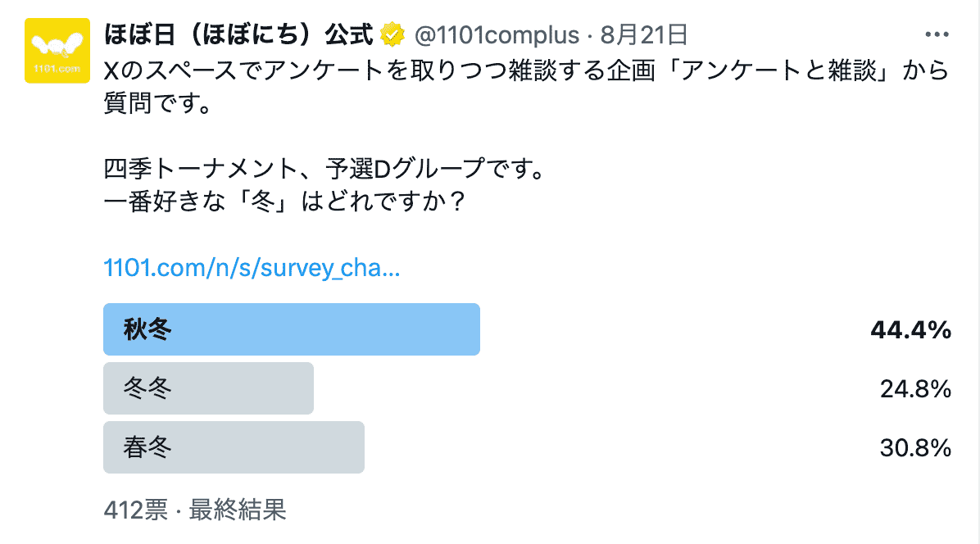Click the 冬冬 option label text

tap(147, 388)
